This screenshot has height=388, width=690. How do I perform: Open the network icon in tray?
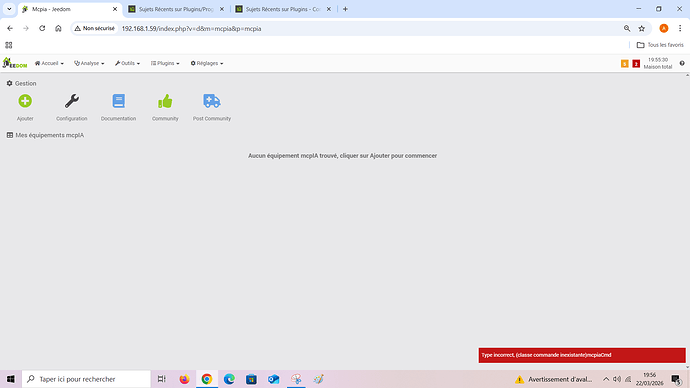point(628,379)
